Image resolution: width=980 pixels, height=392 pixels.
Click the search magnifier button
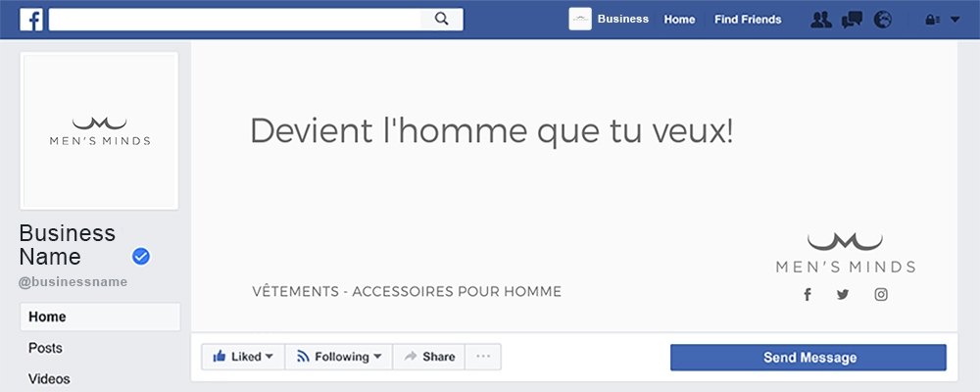pyautogui.click(x=441, y=19)
